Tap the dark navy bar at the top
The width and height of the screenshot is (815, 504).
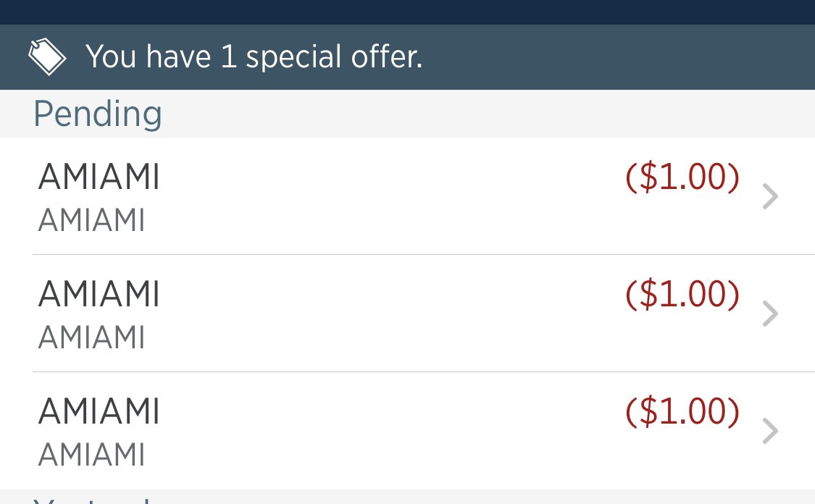click(x=407, y=12)
